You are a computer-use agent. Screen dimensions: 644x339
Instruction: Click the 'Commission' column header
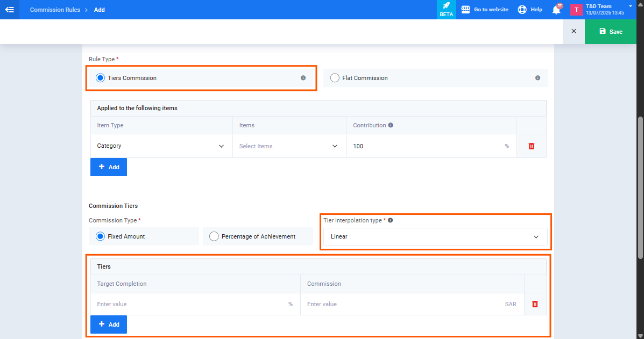(324, 284)
